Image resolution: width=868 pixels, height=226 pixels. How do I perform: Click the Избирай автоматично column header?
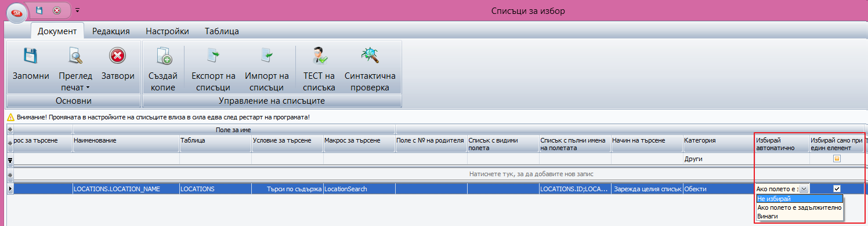pos(782,144)
